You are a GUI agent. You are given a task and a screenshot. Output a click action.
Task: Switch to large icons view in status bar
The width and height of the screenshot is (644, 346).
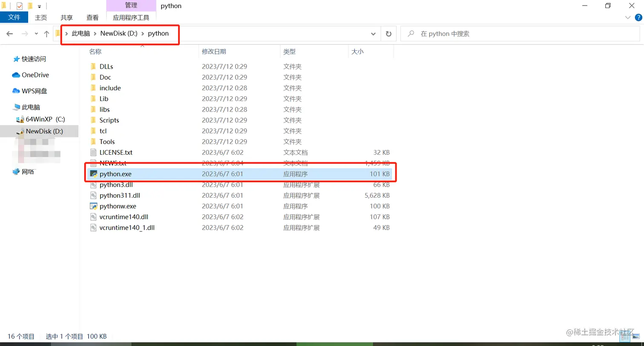coord(635,336)
